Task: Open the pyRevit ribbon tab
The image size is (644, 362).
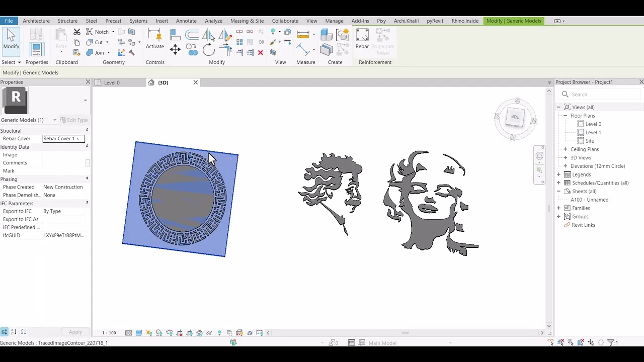Action: click(435, 21)
